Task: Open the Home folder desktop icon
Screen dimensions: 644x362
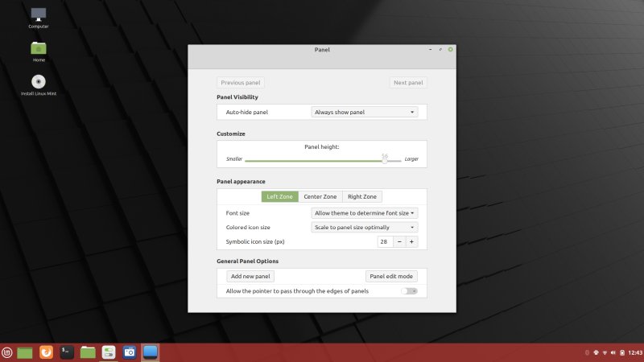Action: [39, 51]
